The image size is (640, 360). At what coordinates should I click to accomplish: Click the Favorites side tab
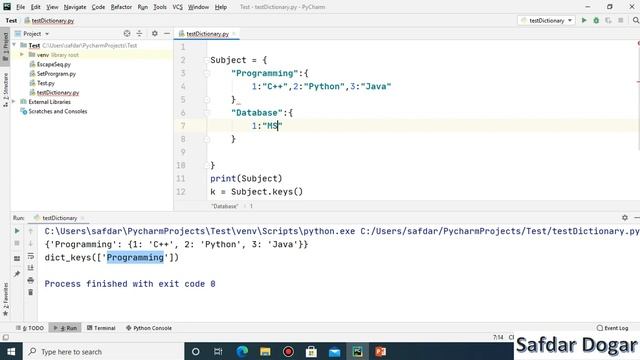click(x=5, y=299)
